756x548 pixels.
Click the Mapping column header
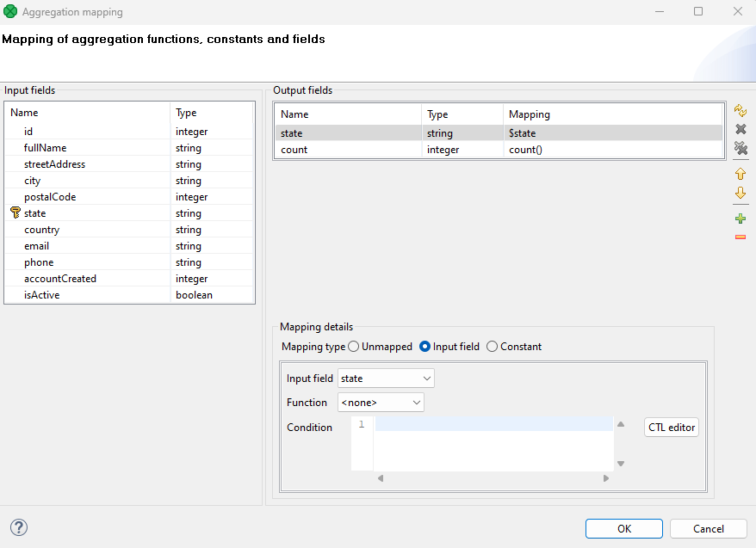click(x=529, y=114)
